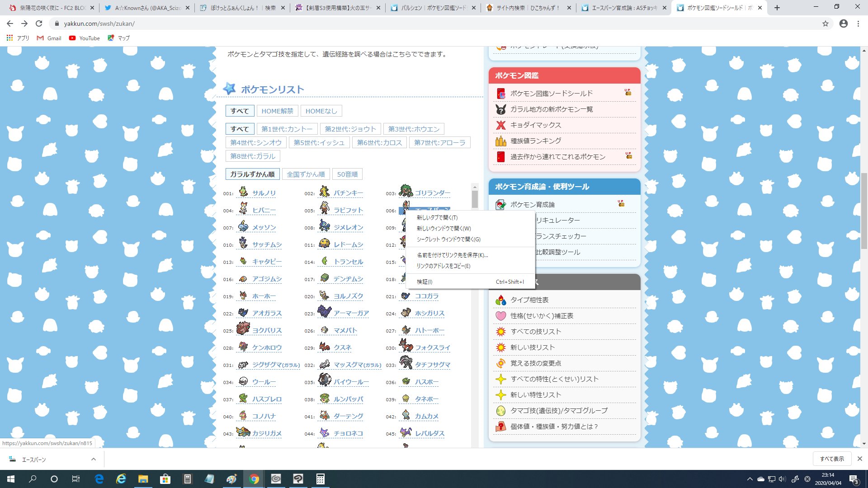Viewport: 868px width, 488px height.
Task: Click the ポケモン図鑑ソードシールド sidebar icon
Action: (x=500, y=94)
